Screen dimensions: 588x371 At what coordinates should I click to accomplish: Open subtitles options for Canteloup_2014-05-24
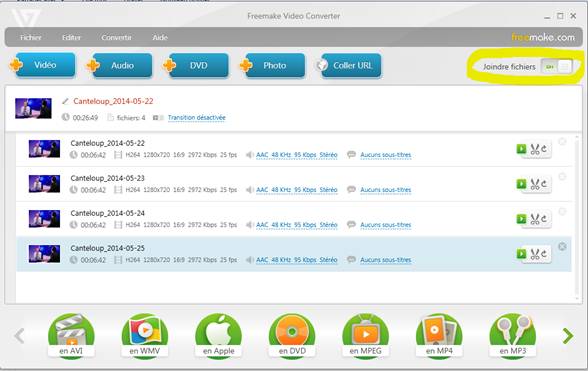click(x=386, y=225)
